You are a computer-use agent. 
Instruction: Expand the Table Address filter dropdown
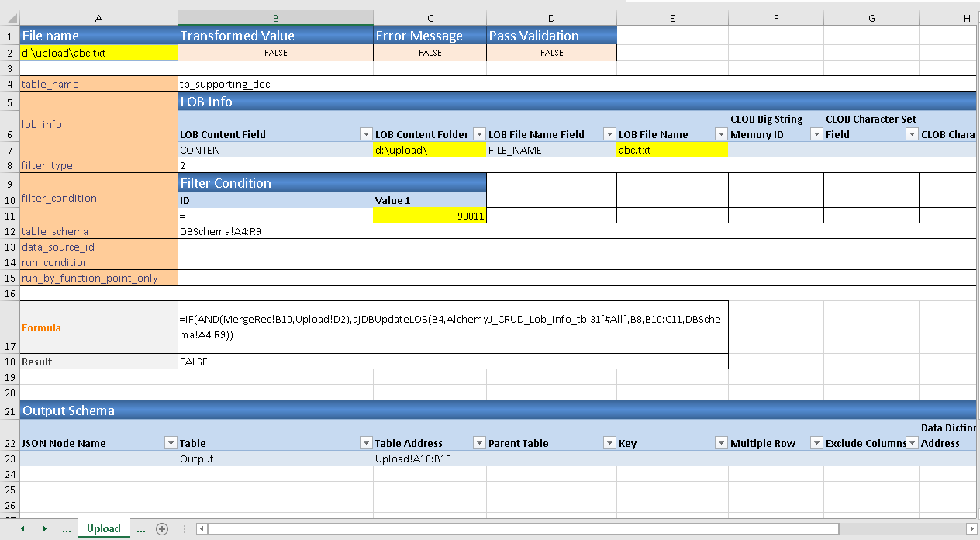tap(479, 443)
